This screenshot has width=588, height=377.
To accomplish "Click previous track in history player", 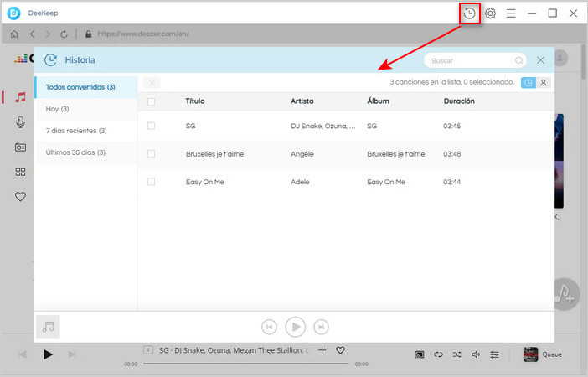I will pyautogui.click(x=269, y=327).
